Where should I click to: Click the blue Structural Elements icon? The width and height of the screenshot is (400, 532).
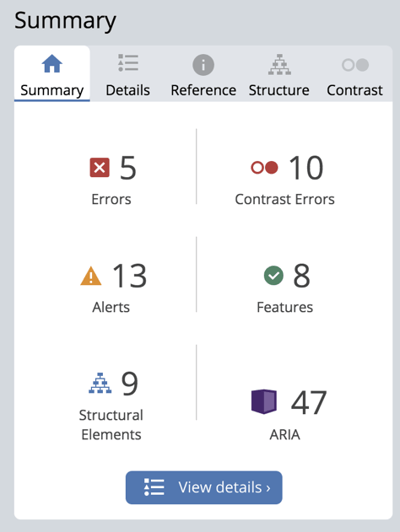point(100,383)
